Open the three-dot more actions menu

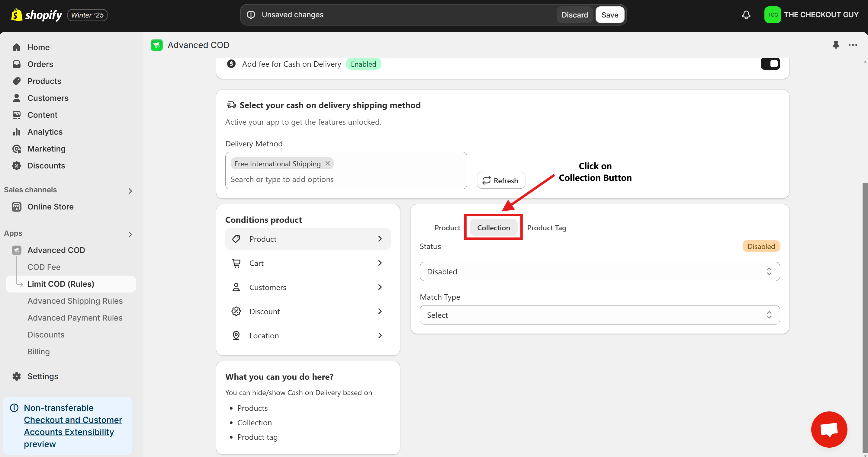click(x=853, y=45)
